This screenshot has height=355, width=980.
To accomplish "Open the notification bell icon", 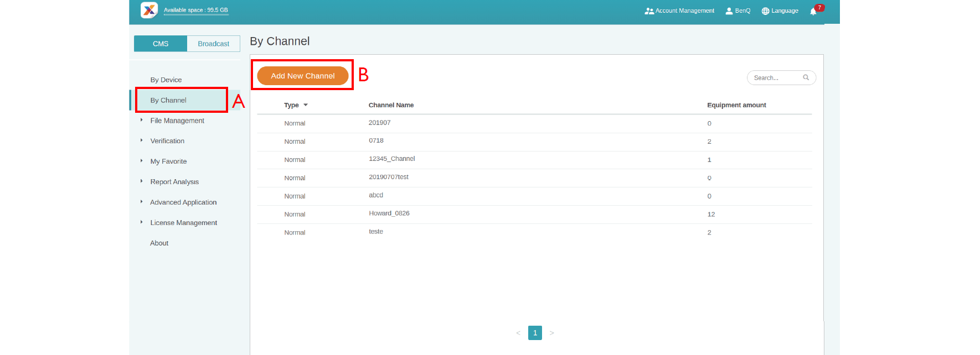I will pyautogui.click(x=813, y=11).
